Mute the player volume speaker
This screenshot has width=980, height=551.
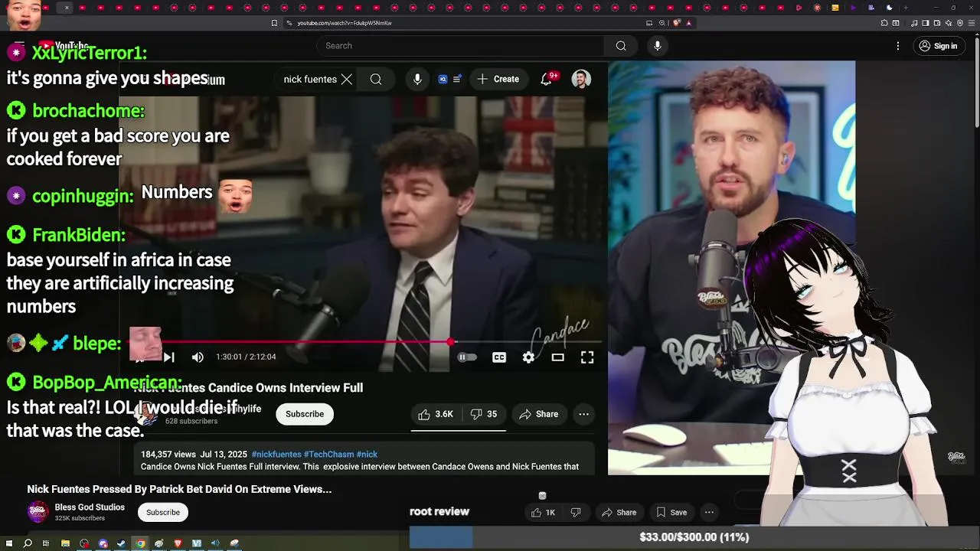198,357
